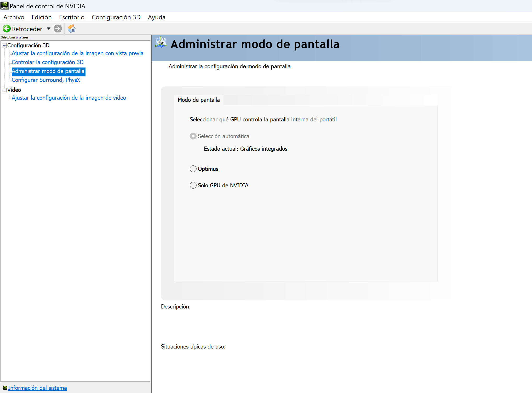Image resolution: width=532 pixels, height=393 pixels.
Task: Open the Escritorio menu
Action: pos(72,17)
